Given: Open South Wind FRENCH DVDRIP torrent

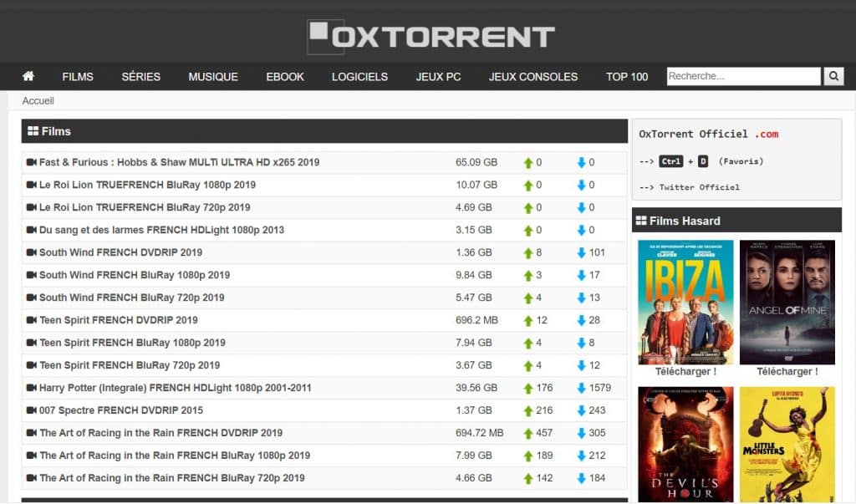Looking at the screenshot, I should tap(120, 252).
